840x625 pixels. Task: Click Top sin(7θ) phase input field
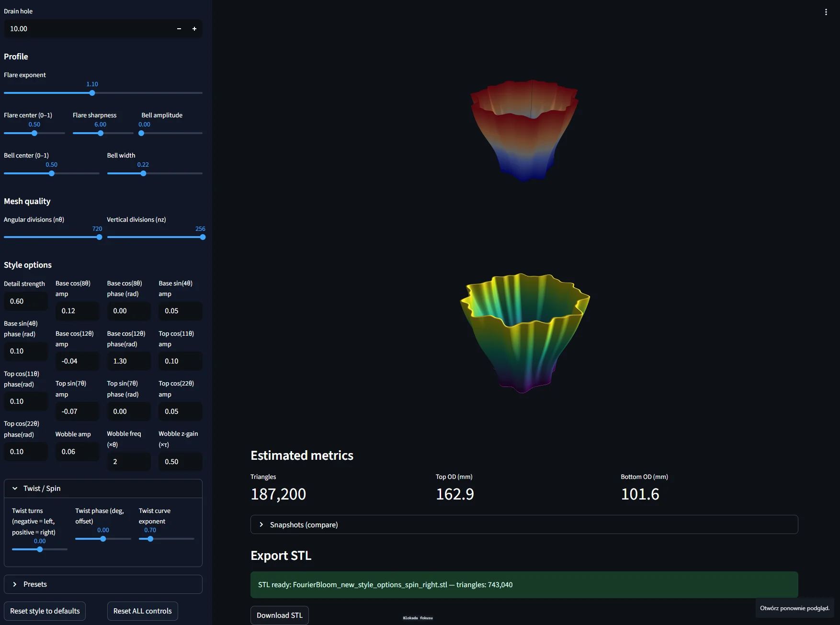point(129,411)
